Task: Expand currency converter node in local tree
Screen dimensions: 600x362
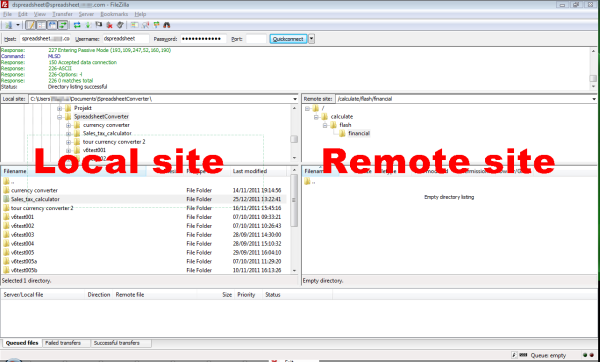Action: tap(68, 125)
